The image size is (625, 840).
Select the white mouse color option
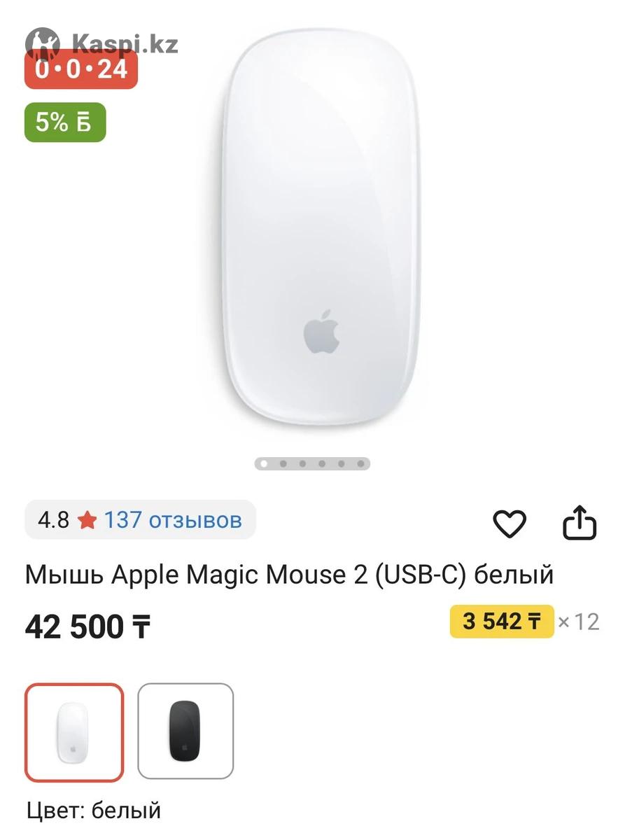(x=74, y=731)
